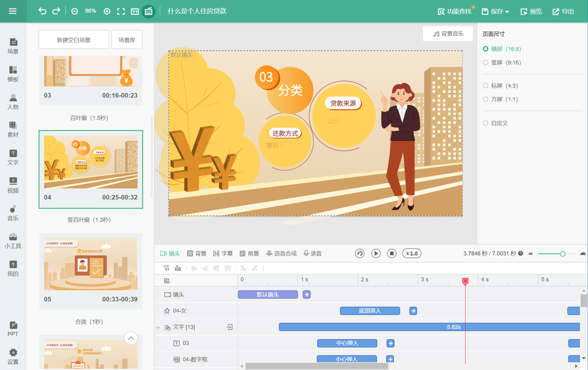
Task: Change playback speed x1.0
Action: pyautogui.click(x=412, y=254)
